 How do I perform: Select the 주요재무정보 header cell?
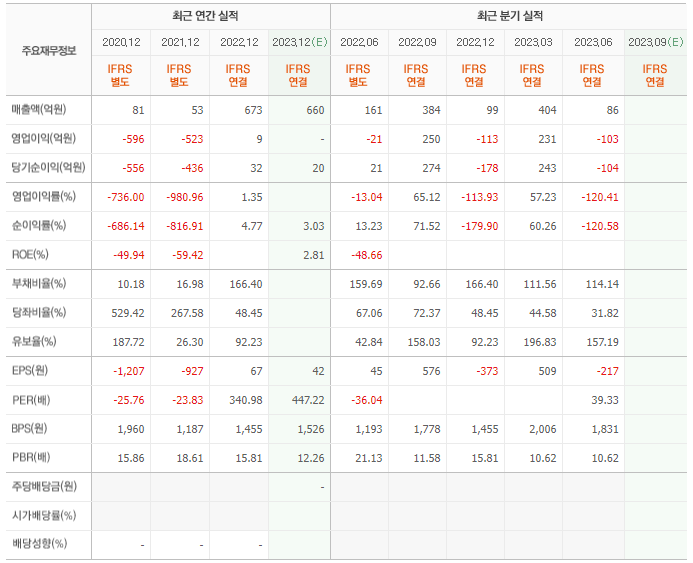point(49,51)
